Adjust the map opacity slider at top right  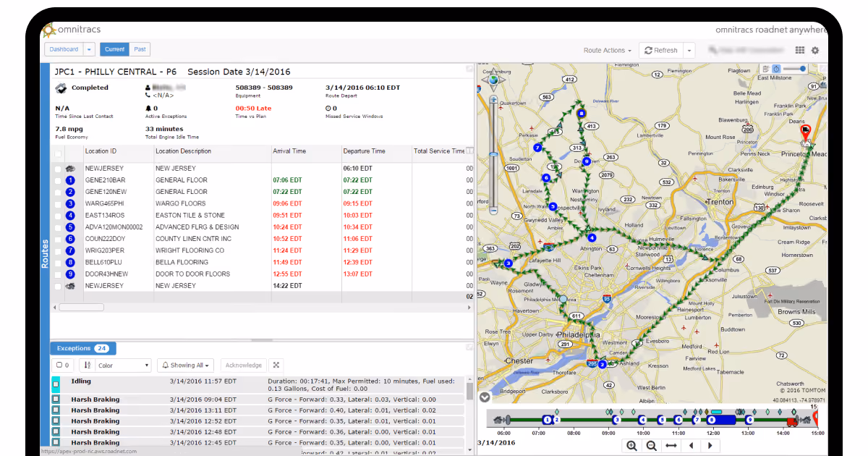796,69
